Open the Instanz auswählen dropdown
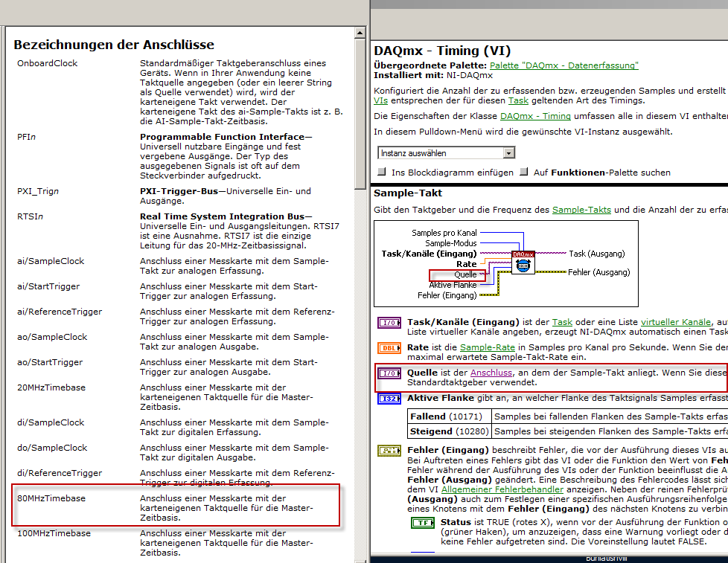728x563 pixels. (446, 153)
